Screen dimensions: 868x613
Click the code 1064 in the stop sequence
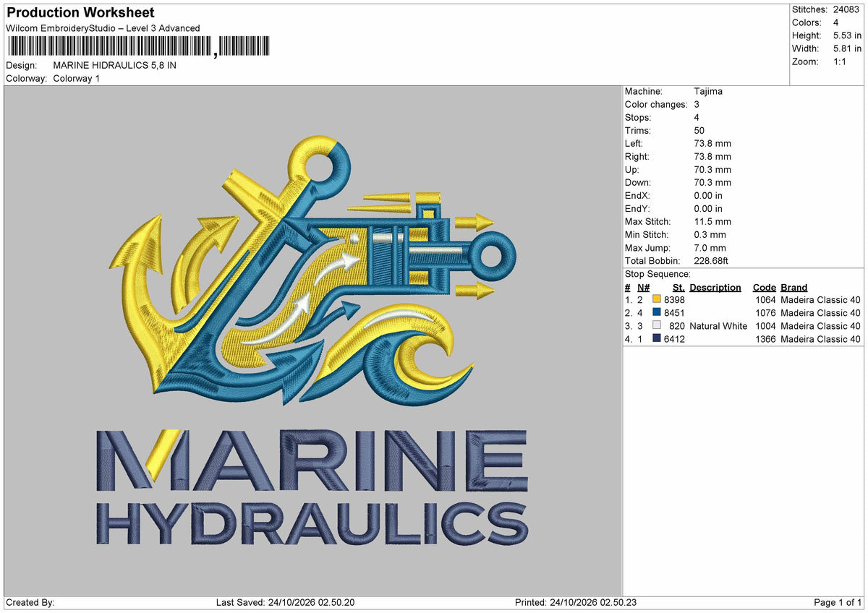coord(765,300)
